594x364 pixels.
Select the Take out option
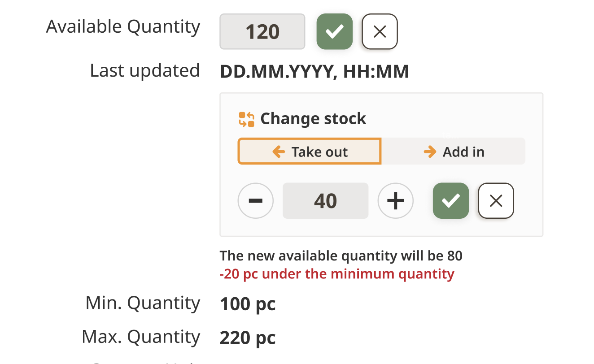click(310, 152)
